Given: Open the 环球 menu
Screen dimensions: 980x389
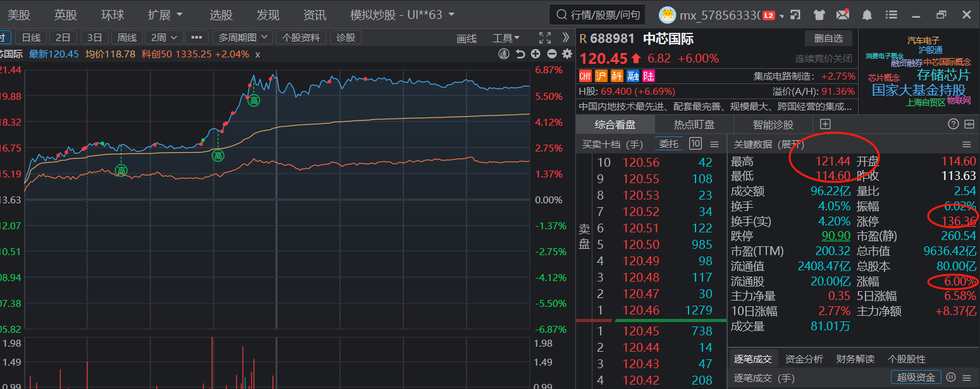Looking at the screenshot, I should 113,15.
